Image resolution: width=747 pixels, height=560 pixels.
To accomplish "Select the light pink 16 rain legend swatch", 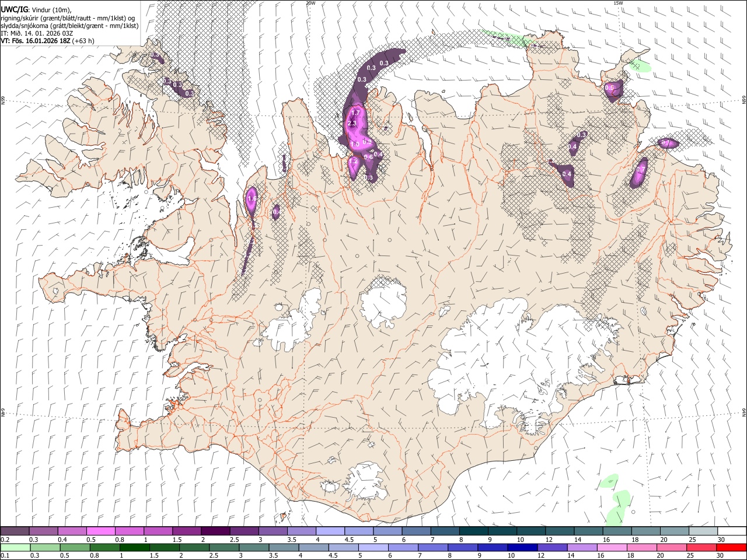I will (612, 547).
